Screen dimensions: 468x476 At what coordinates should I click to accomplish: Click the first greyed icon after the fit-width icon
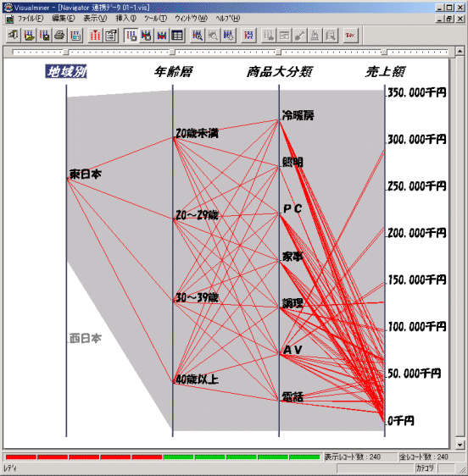(x=269, y=36)
